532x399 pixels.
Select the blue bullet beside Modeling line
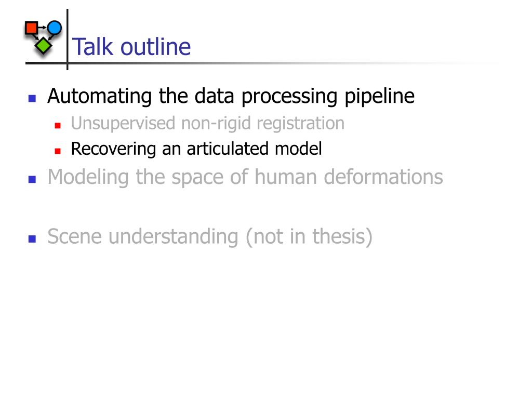[x=32, y=179]
